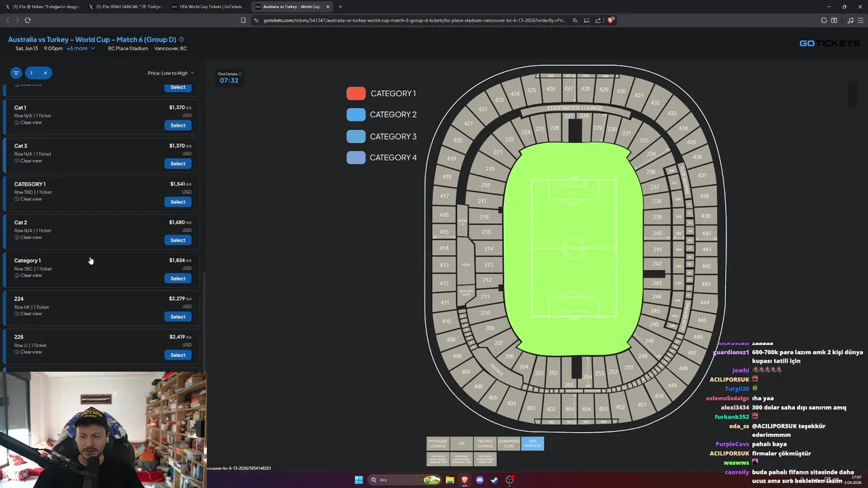Viewport: 868px width, 488px height.
Task: Select the $1,680 Cat 2 ticket
Action: pyautogui.click(x=178, y=240)
